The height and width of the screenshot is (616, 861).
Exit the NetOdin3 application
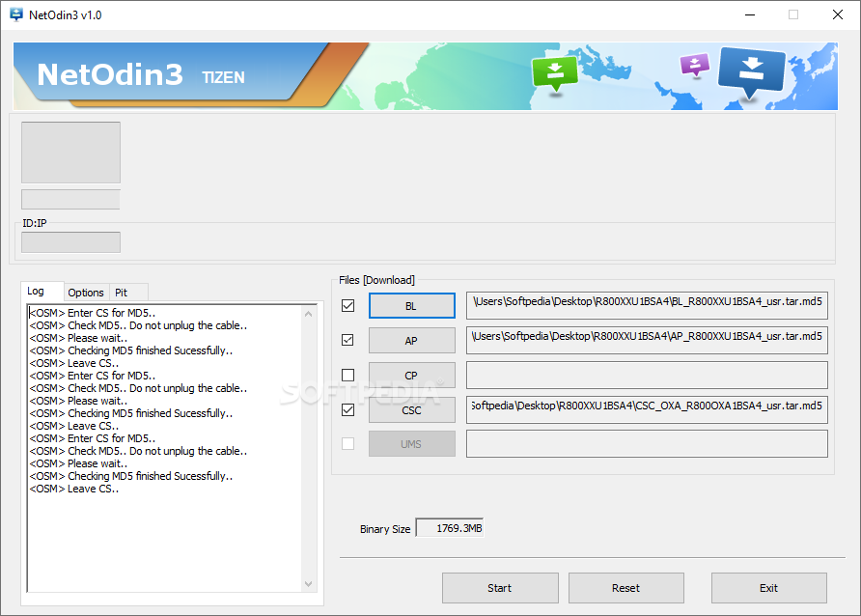point(768,588)
